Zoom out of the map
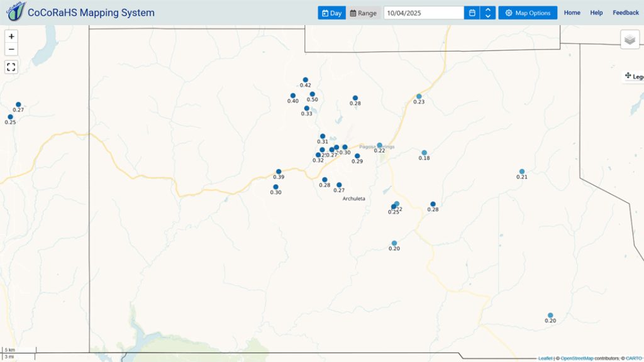 coord(11,49)
